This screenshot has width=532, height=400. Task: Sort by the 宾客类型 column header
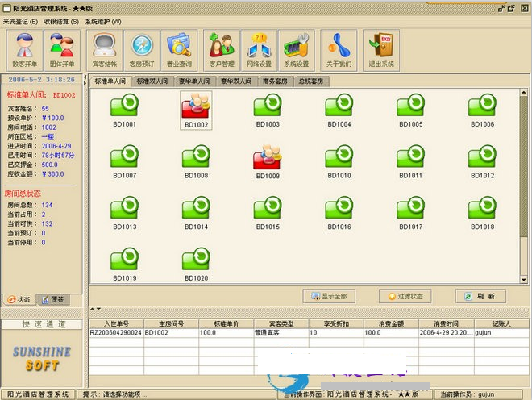[x=281, y=323]
